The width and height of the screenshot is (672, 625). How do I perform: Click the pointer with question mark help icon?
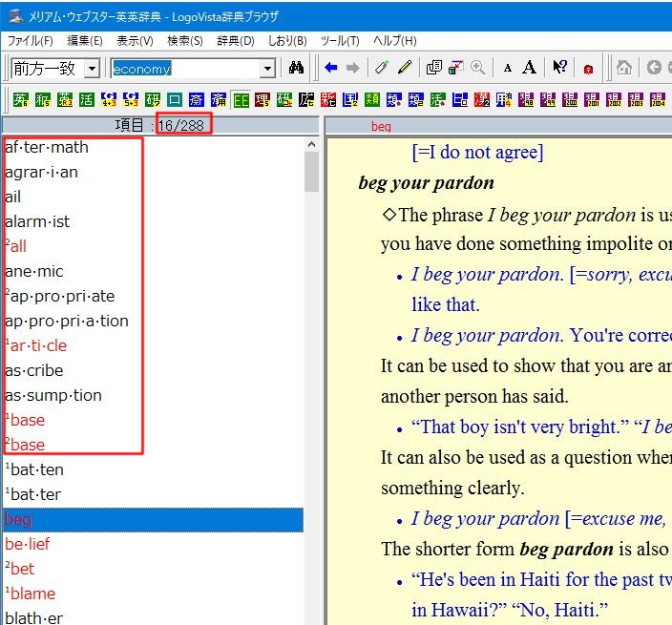tap(559, 68)
